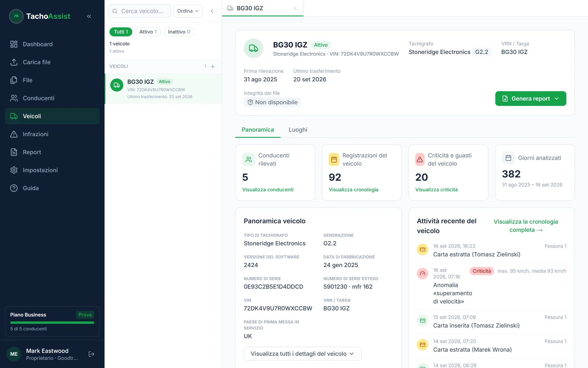
Task: Add a vehicle with the plus icon
Action: [213, 67]
